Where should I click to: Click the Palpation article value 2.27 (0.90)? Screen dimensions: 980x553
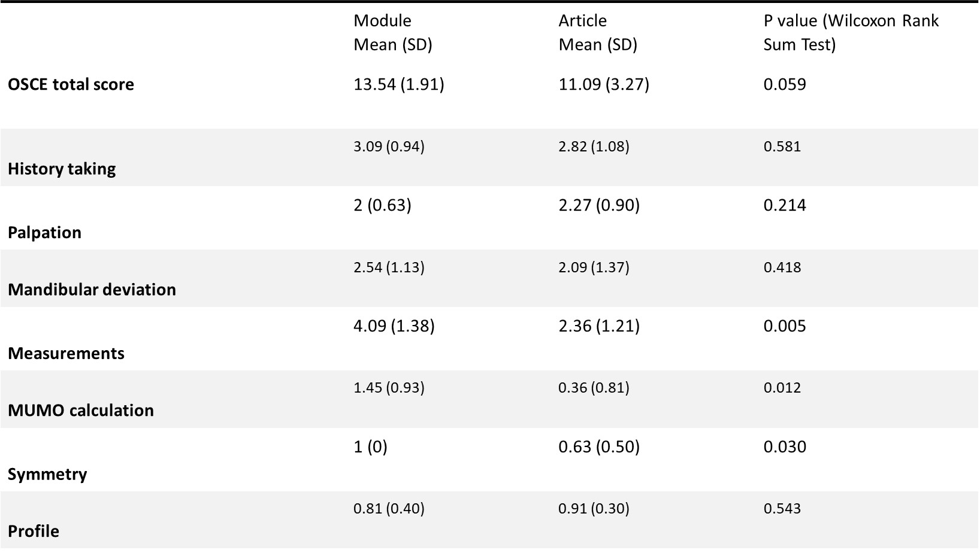598,205
